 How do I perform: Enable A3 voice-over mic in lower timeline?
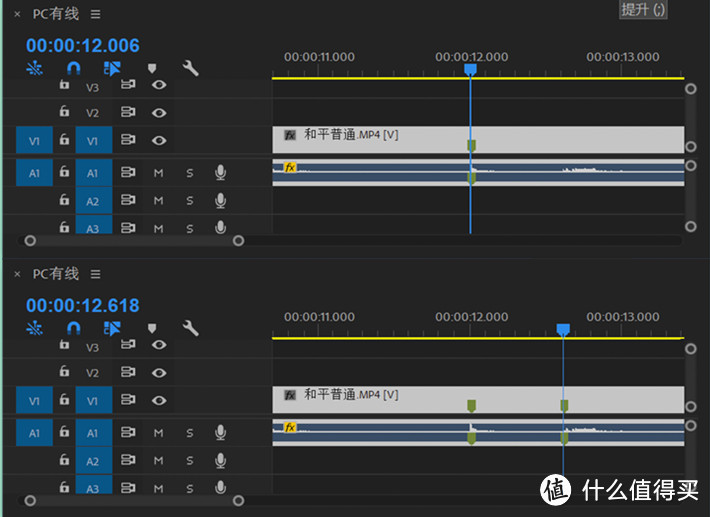point(221,487)
